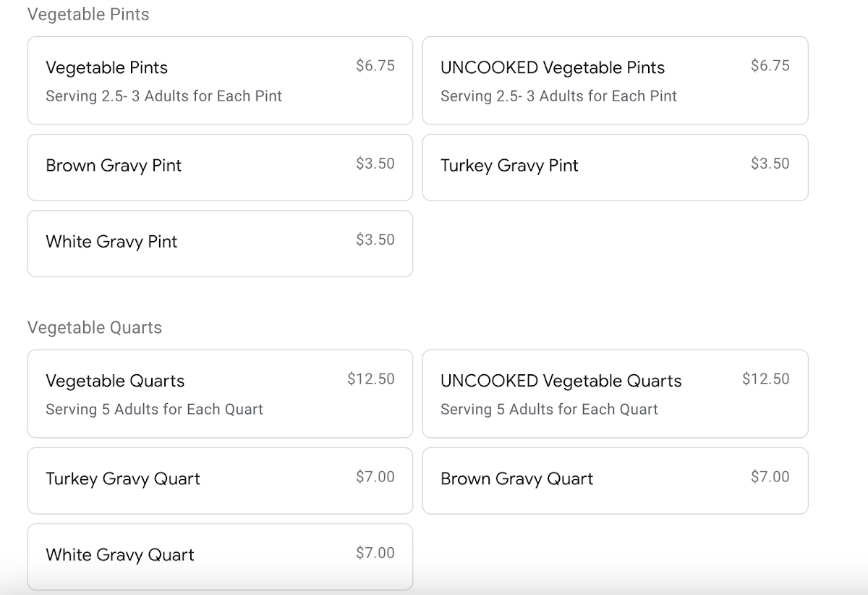Select the Brown Gravy Quart item

[615, 481]
